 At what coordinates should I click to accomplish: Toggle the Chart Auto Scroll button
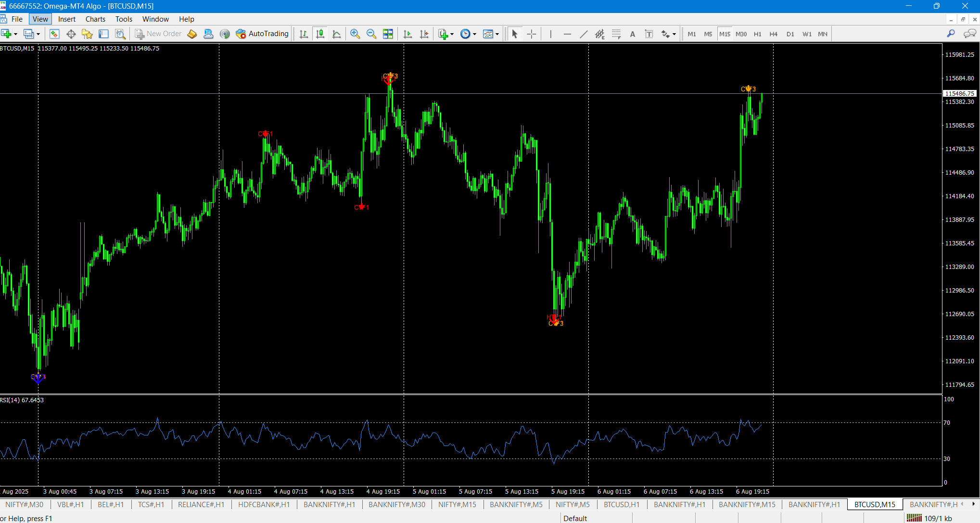[x=407, y=34]
